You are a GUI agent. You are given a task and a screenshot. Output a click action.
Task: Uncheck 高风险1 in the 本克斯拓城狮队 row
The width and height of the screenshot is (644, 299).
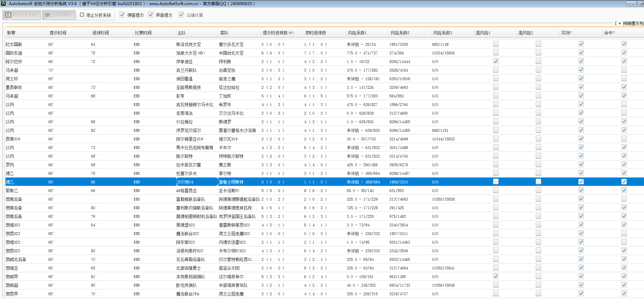coord(495,276)
